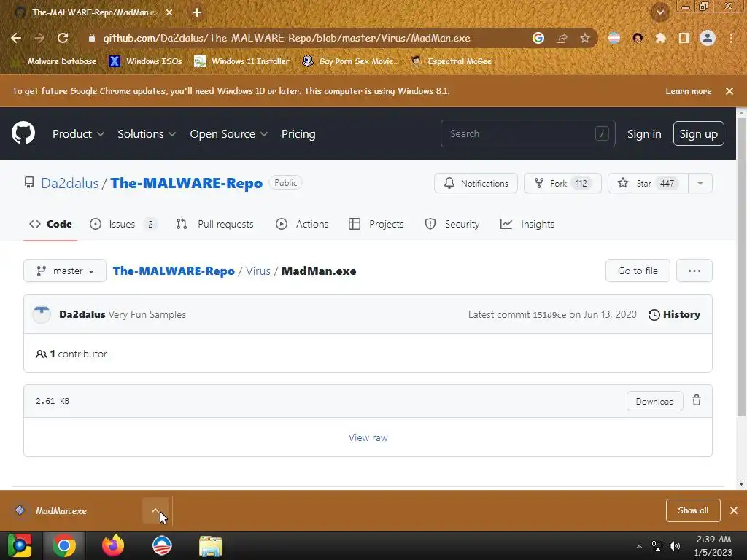Open The-MALWARE-Repo title link
The image size is (747, 560).
tap(186, 183)
